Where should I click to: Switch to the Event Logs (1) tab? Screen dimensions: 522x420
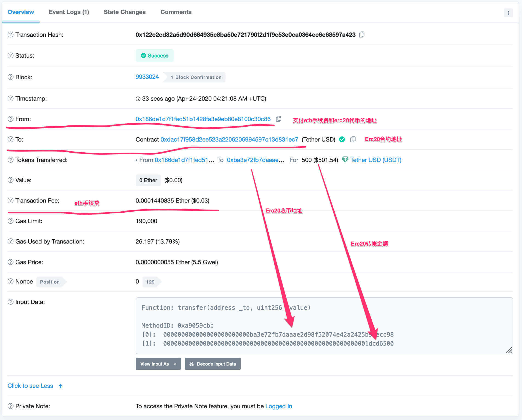69,12
